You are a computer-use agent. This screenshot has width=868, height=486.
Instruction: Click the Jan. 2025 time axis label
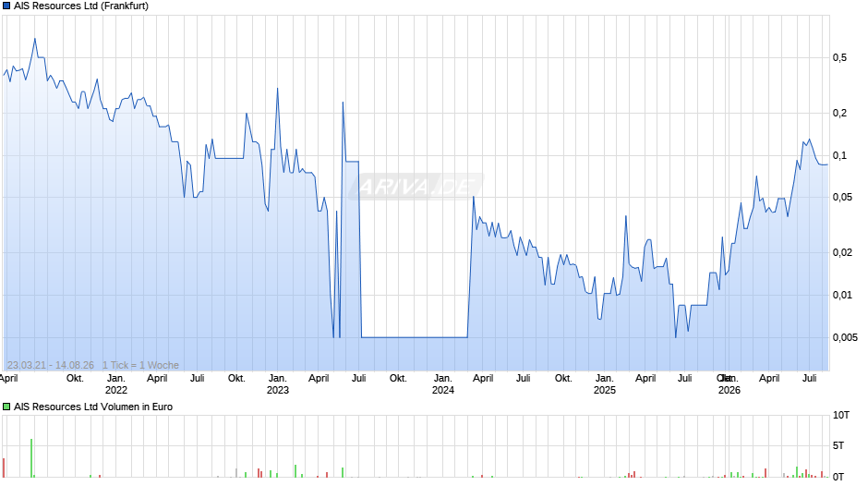(x=605, y=384)
